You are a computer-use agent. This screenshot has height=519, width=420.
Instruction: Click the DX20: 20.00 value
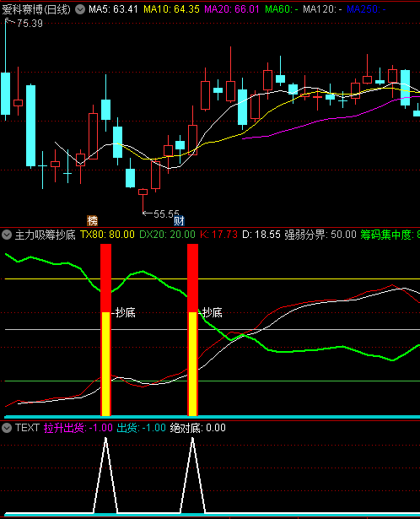coord(167,235)
